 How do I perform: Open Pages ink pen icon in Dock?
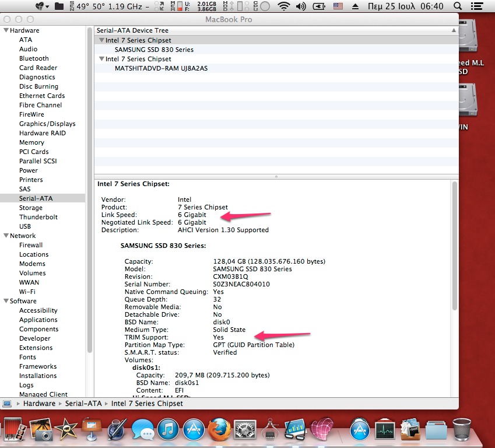point(117,429)
